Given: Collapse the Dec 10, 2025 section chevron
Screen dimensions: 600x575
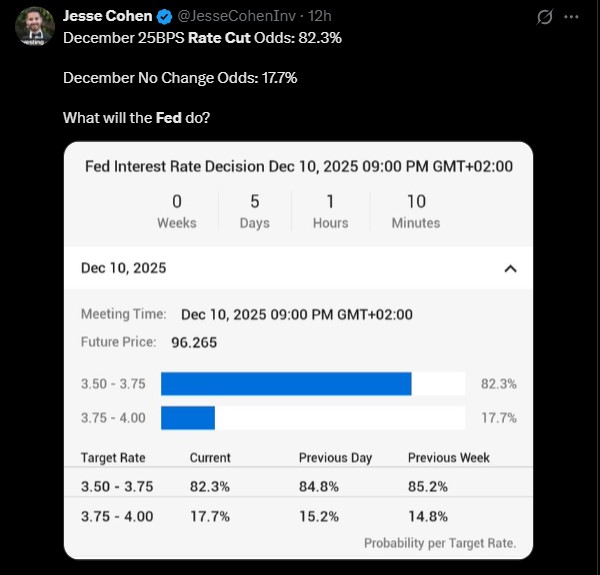Looking at the screenshot, I should pos(510,268).
